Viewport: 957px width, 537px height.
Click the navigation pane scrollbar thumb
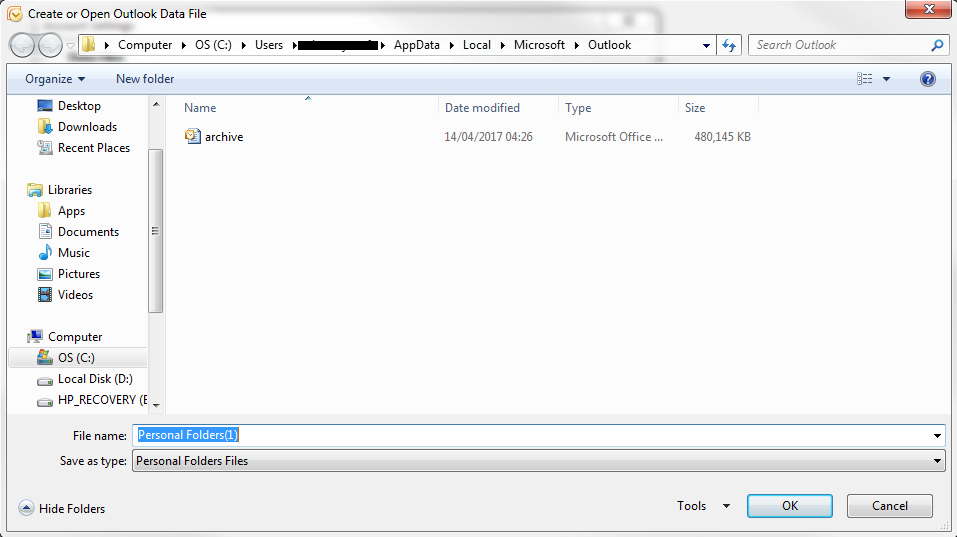coord(156,231)
